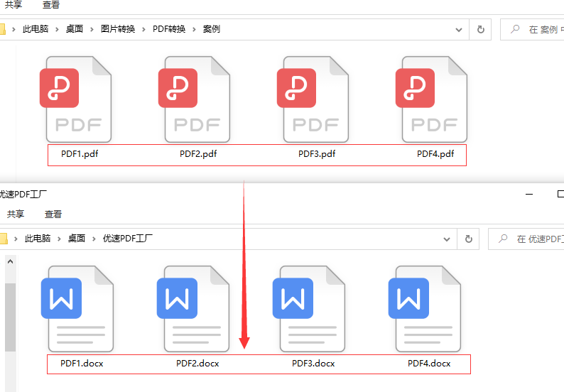This screenshot has height=392, width=564.
Task: Open the 共享 tab in 优速PDF工厂 window
Action: [x=16, y=214]
